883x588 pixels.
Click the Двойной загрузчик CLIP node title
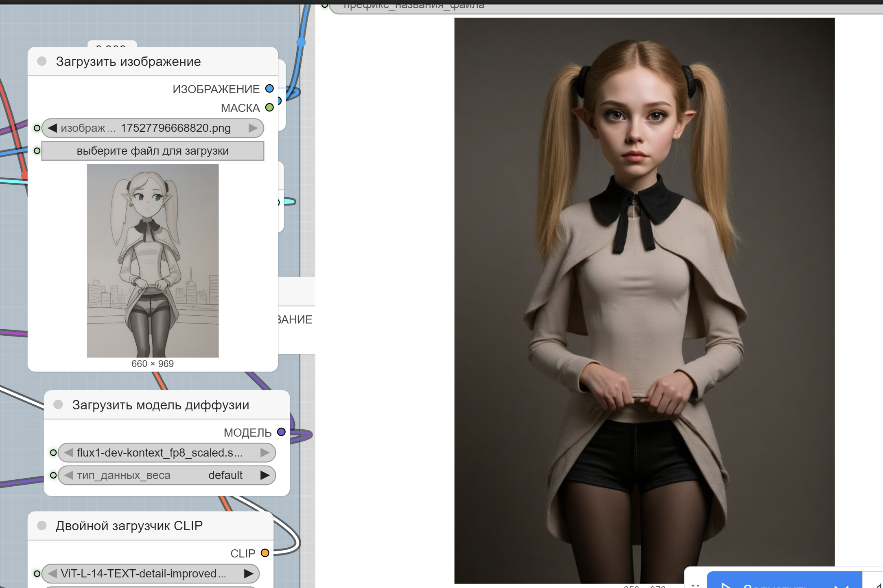(129, 526)
